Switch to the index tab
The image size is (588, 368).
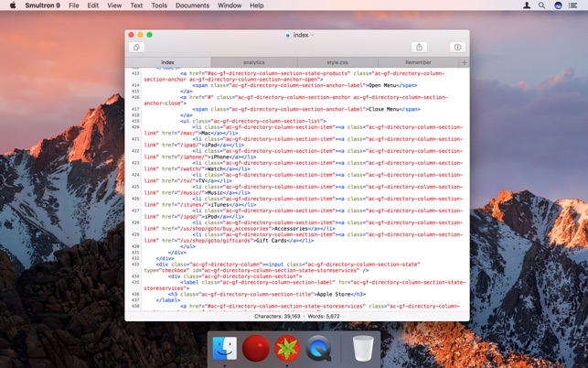(x=167, y=62)
